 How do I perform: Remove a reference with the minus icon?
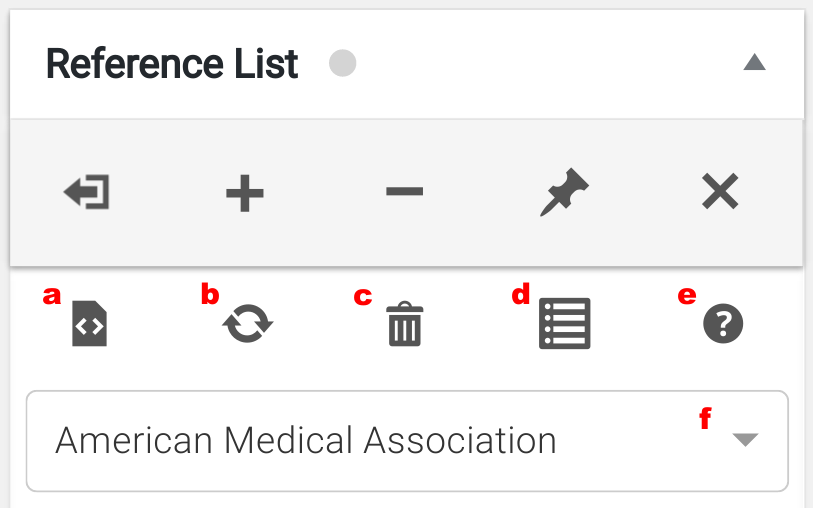coord(404,191)
